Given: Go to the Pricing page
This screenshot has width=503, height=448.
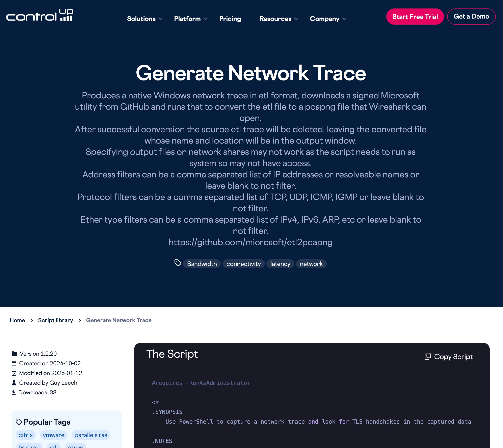Looking at the screenshot, I should (230, 19).
